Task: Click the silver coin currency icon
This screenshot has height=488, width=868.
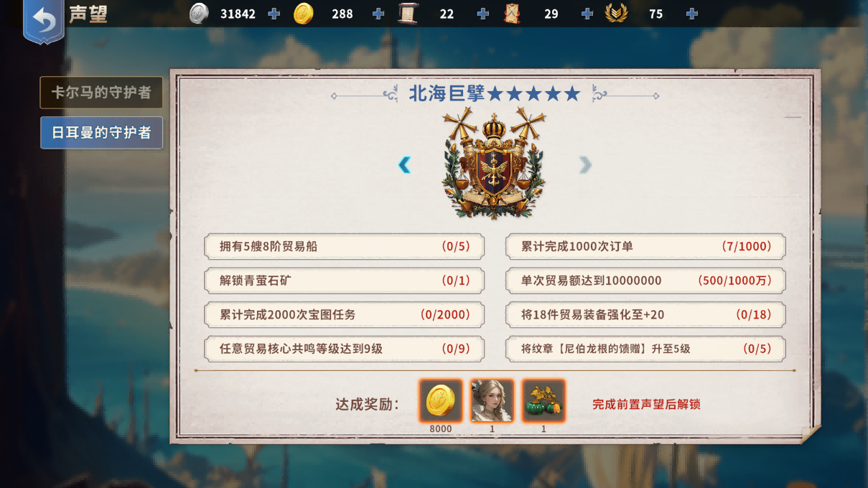Action: point(199,14)
